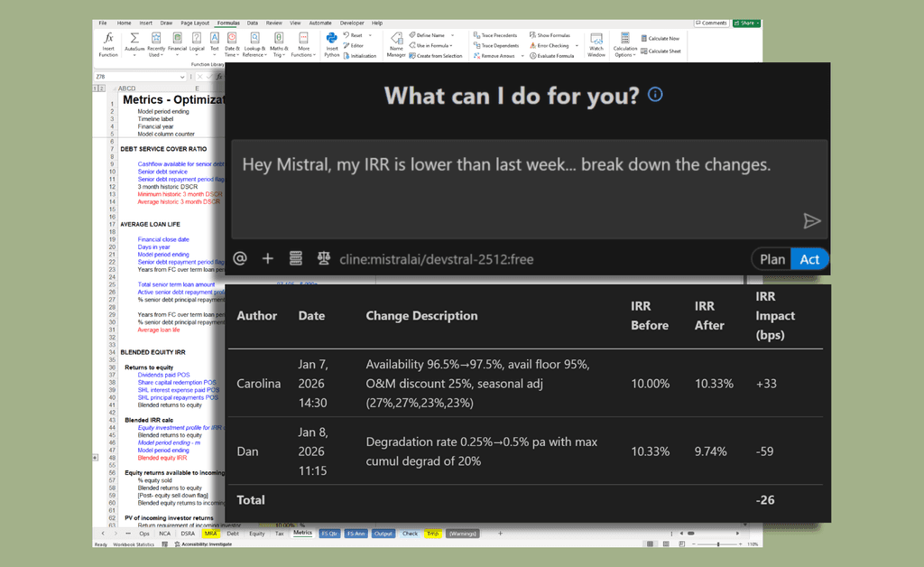Select the MRA sheet tab

pyautogui.click(x=210, y=534)
